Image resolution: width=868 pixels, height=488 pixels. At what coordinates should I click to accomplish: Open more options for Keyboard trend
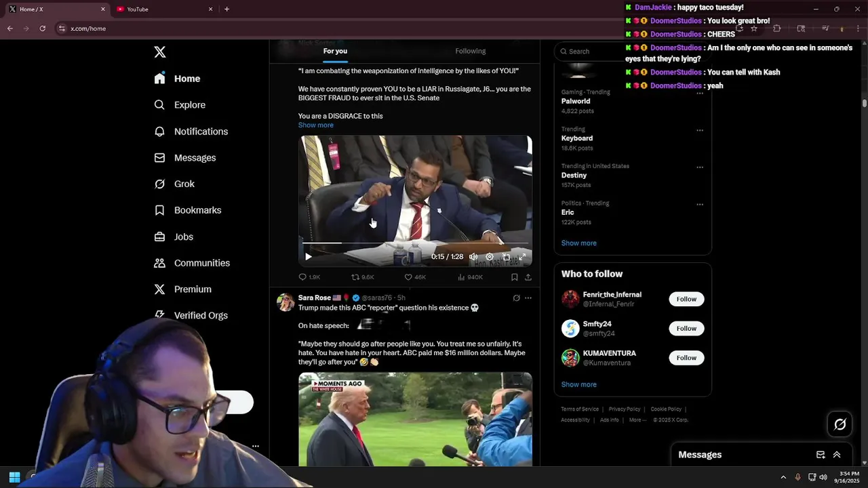pos(700,130)
